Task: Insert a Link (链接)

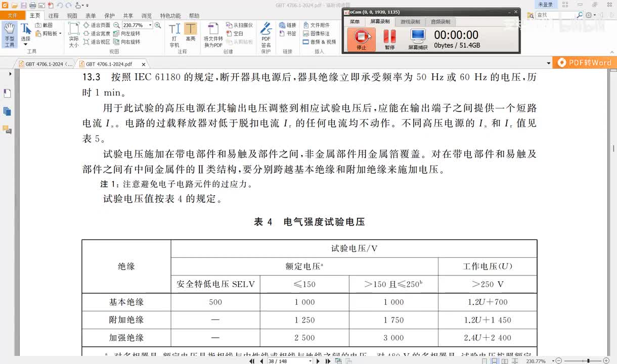Action: coord(287,25)
